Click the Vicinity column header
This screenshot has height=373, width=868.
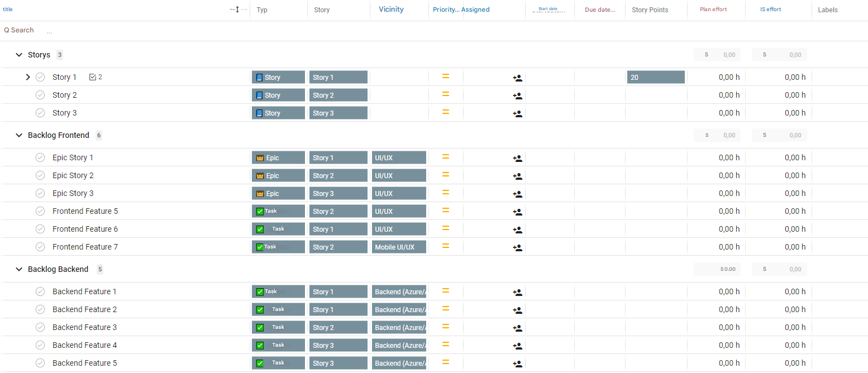click(x=391, y=9)
